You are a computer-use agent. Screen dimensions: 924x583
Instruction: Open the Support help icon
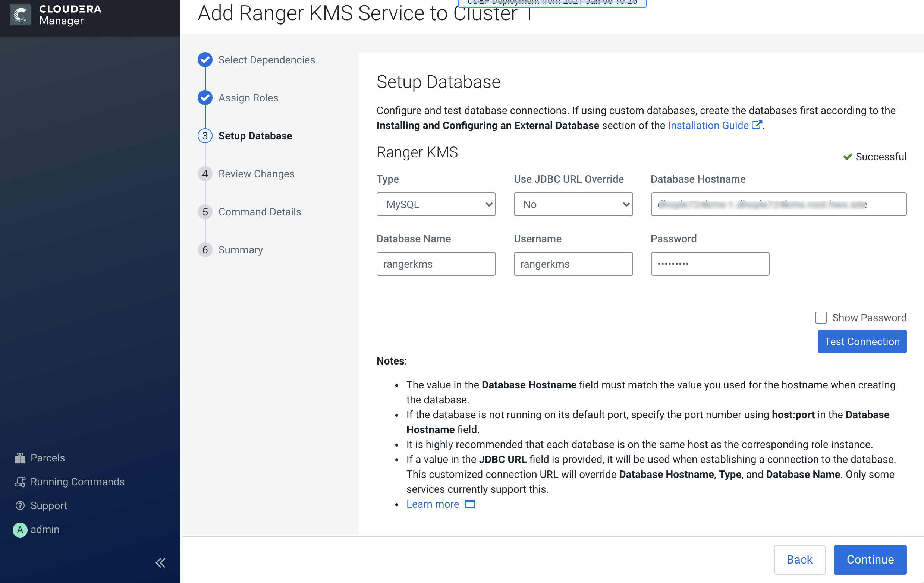pyautogui.click(x=20, y=505)
